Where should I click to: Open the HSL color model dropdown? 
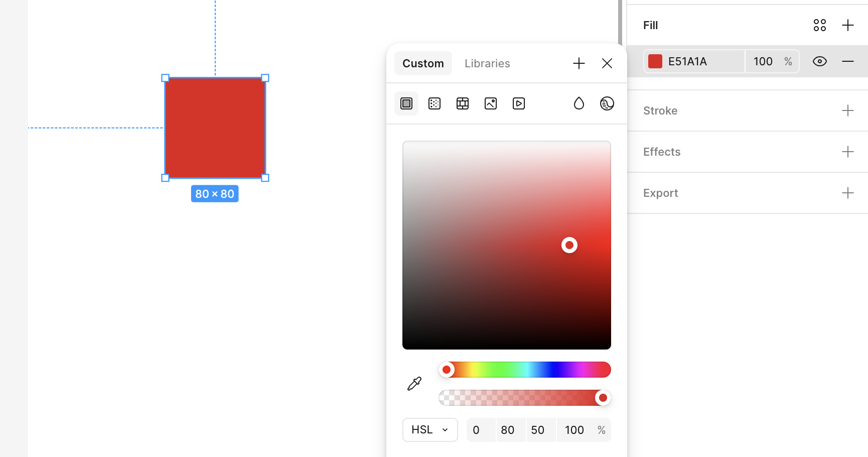(430, 430)
